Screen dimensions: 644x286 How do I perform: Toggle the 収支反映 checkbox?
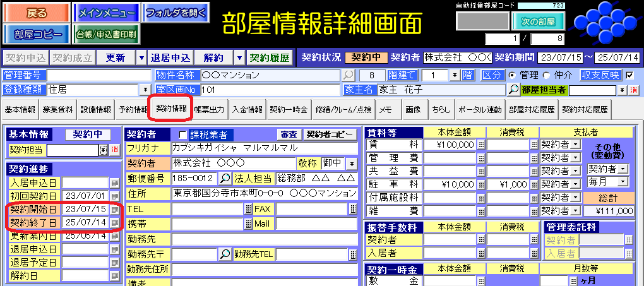pyautogui.click(x=629, y=75)
